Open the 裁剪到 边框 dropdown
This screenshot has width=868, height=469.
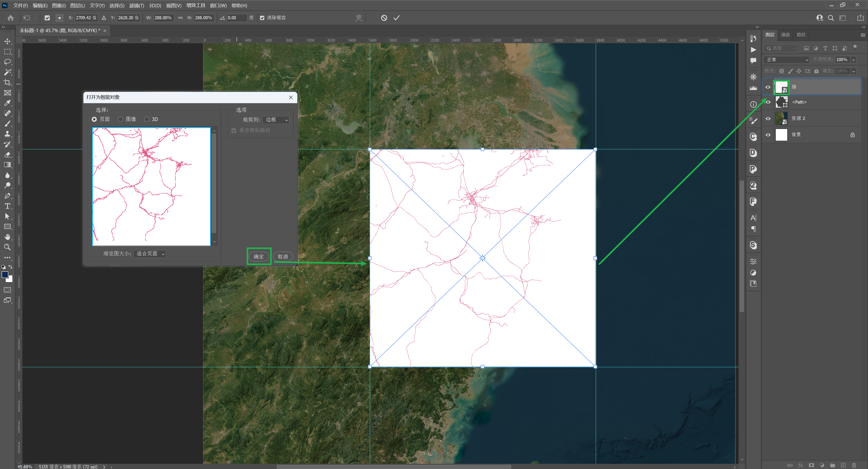(276, 120)
